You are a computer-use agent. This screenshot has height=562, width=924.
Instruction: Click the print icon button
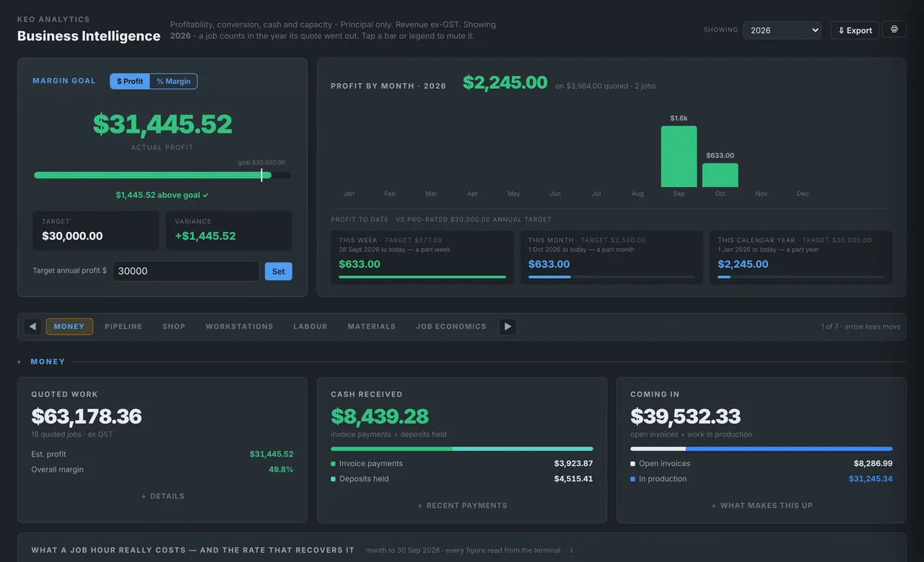[x=894, y=30]
